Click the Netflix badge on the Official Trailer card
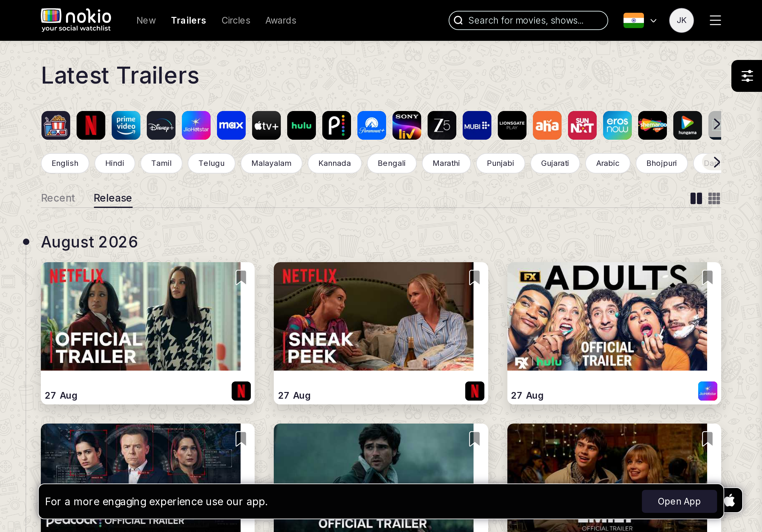Screen dimensions: 762x532 tap(241, 391)
